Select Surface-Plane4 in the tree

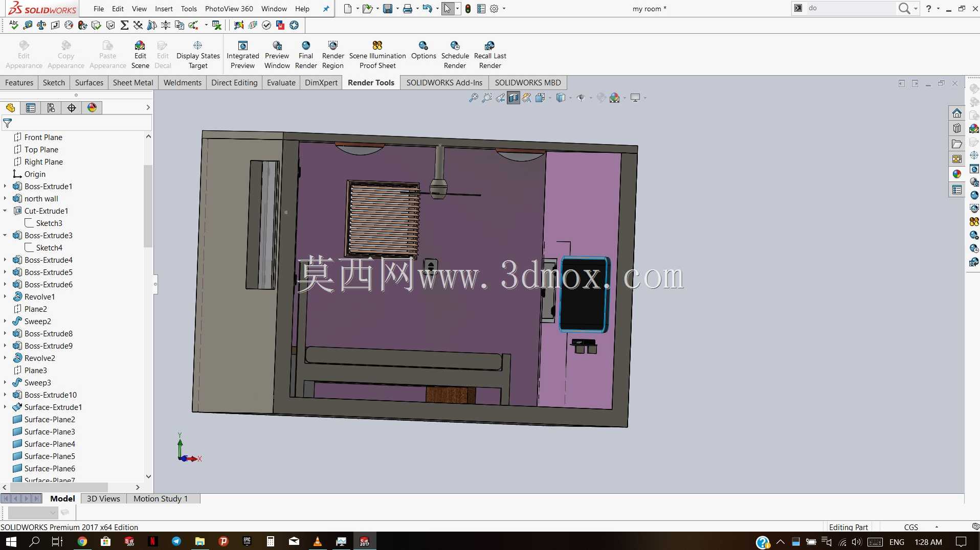pyautogui.click(x=50, y=444)
